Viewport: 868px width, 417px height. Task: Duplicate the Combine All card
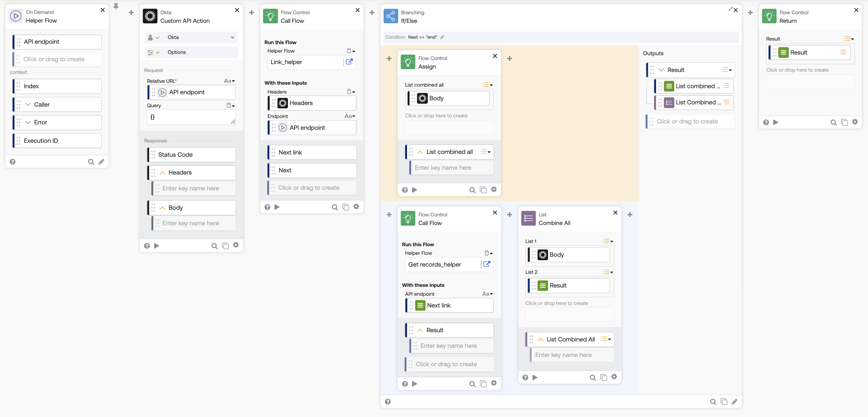[x=603, y=377]
